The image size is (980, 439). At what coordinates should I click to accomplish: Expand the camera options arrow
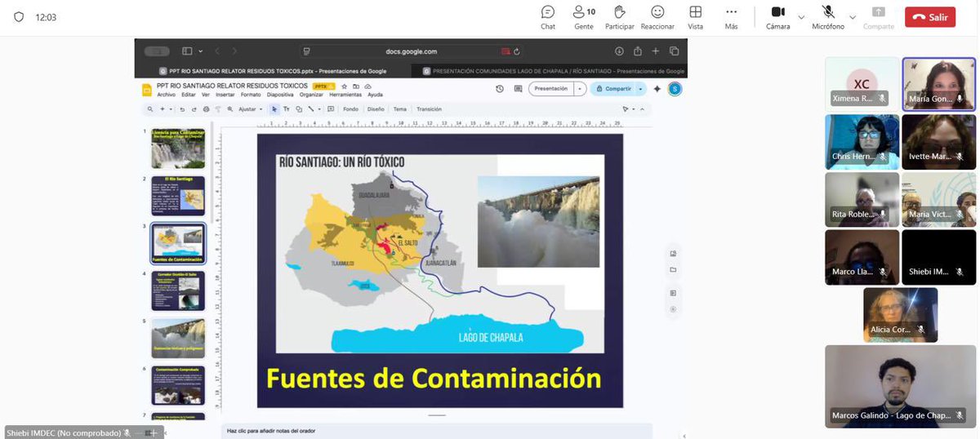pyautogui.click(x=801, y=16)
